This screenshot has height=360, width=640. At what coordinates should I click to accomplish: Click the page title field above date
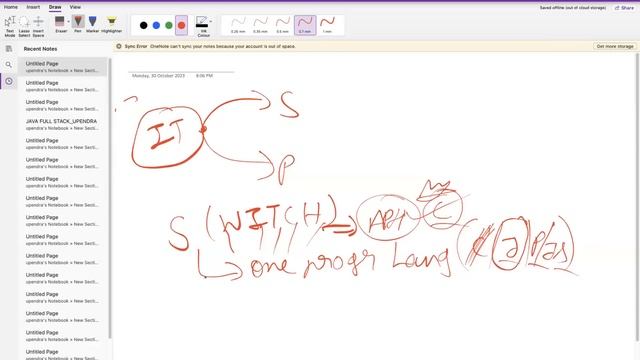tap(182, 67)
